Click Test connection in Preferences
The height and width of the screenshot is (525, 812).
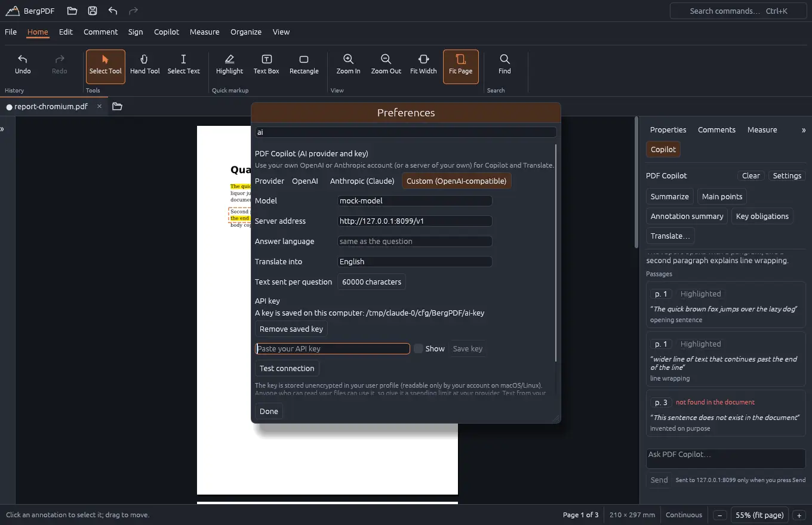click(287, 368)
